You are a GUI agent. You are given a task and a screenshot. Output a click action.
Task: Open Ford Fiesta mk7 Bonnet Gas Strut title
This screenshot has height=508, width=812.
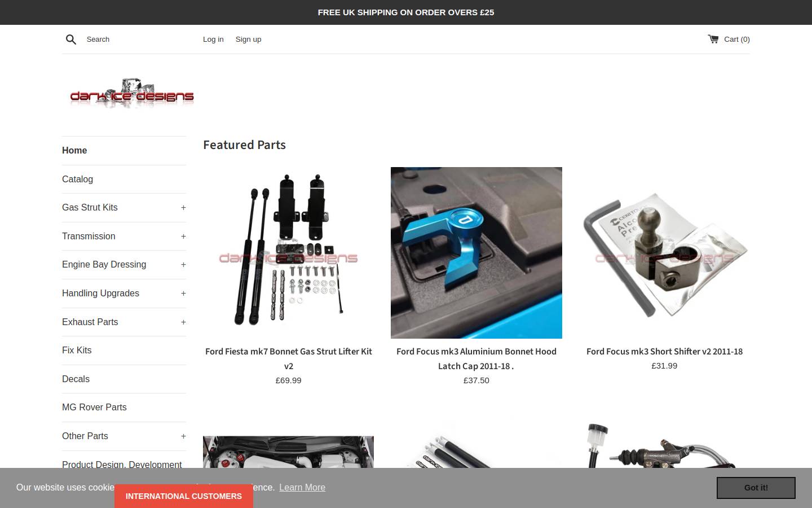pos(288,358)
